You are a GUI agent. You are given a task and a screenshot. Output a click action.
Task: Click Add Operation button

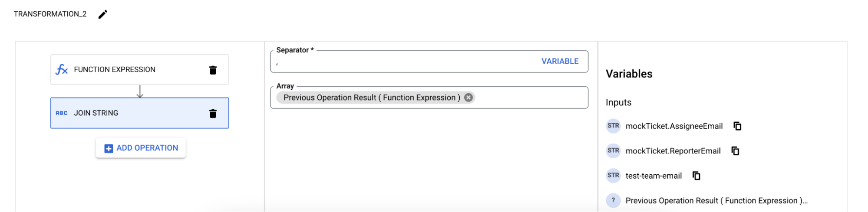141,148
